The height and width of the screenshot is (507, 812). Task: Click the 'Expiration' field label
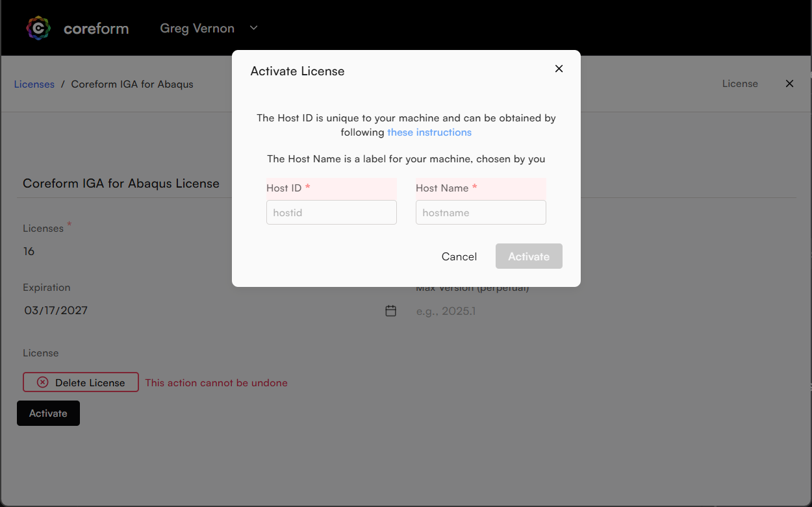[x=47, y=288]
